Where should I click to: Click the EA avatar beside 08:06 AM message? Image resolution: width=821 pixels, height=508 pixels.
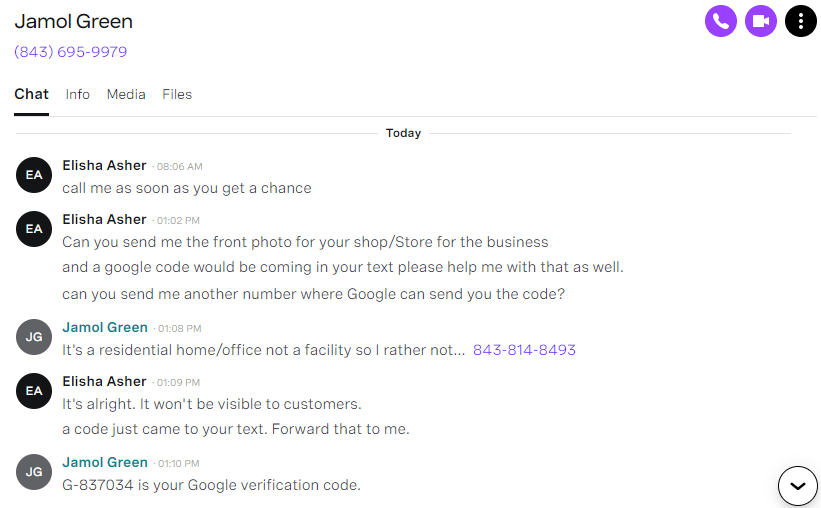tap(34, 175)
